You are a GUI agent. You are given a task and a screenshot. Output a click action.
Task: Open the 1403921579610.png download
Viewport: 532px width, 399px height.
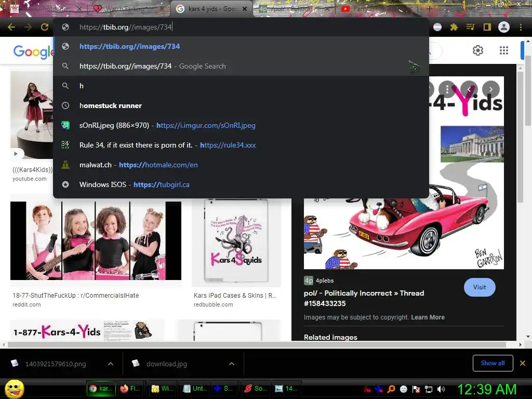(x=56, y=364)
